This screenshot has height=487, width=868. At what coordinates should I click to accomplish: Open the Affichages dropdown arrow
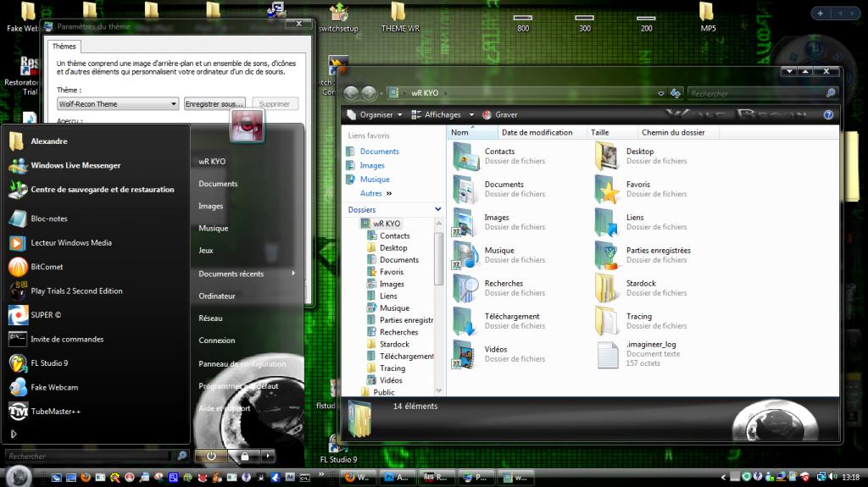[471, 115]
